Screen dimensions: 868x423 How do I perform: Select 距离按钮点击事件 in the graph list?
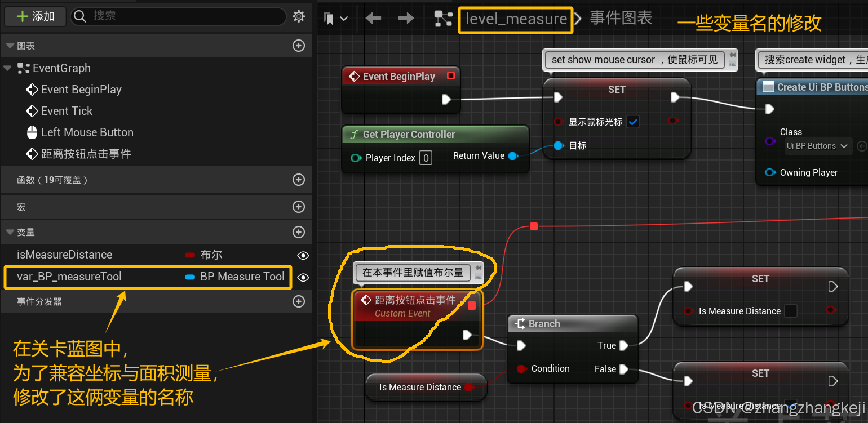(86, 154)
